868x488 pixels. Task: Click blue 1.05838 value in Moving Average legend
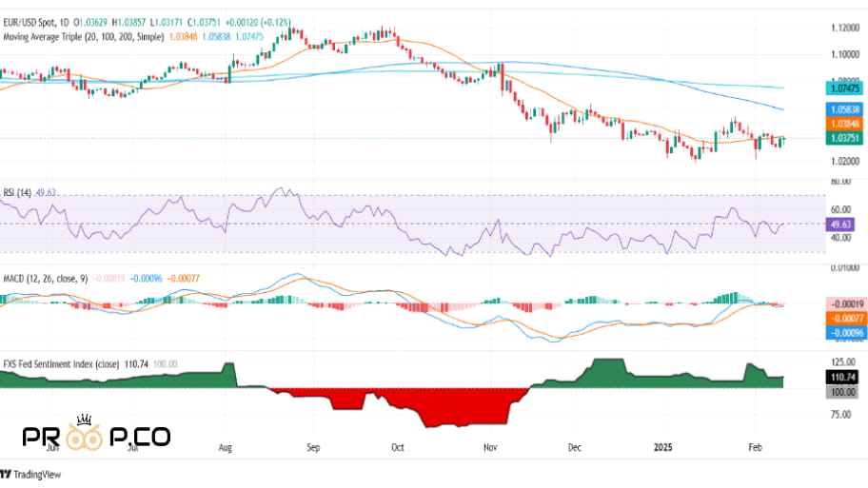pos(216,37)
